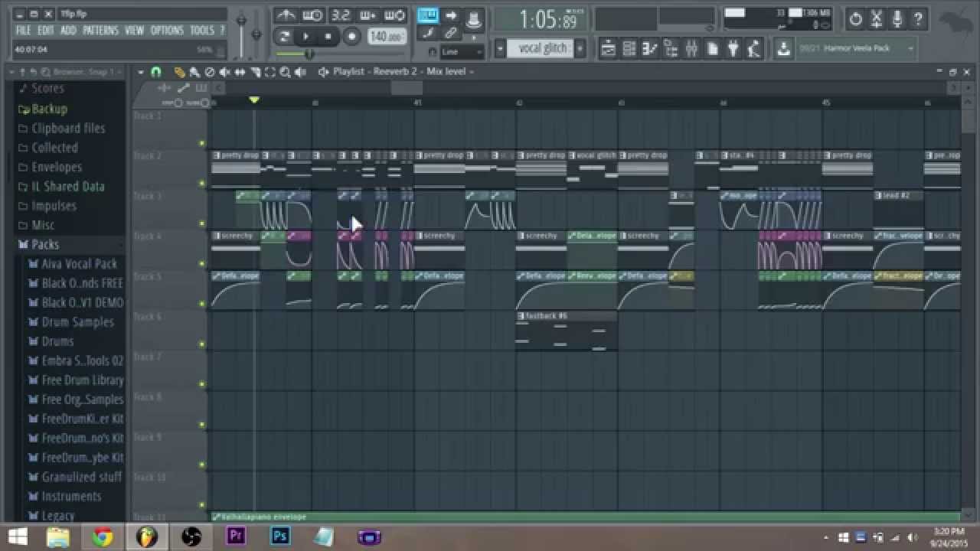
Task: Select the draw pencil tool in Playlist
Action: [x=179, y=72]
